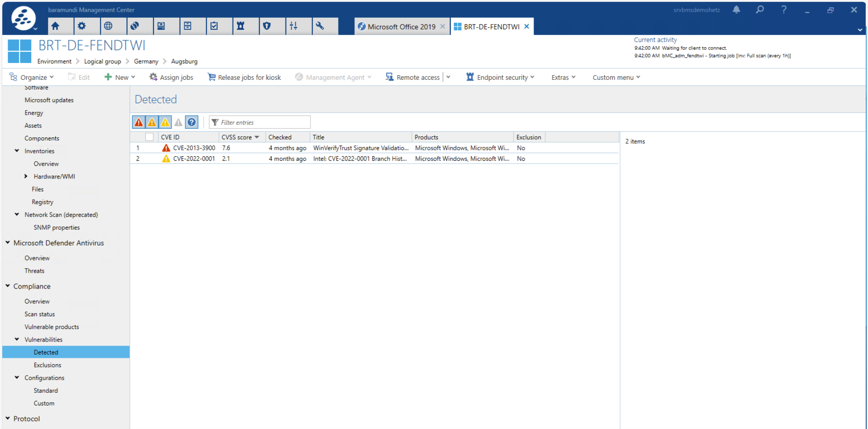This screenshot has width=868, height=429.
Task: Toggle the blue question mark unknown filter
Action: click(x=192, y=122)
